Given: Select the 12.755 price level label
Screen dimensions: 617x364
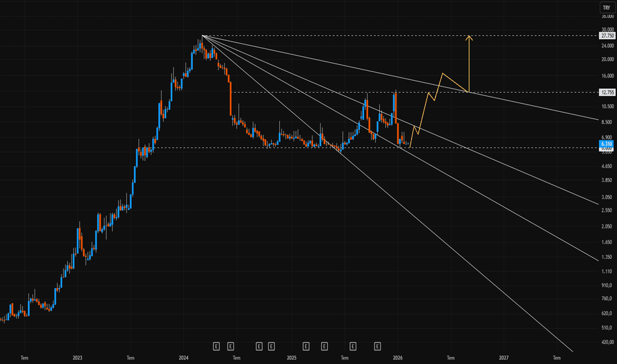Looking at the screenshot, I should pyautogui.click(x=607, y=93).
